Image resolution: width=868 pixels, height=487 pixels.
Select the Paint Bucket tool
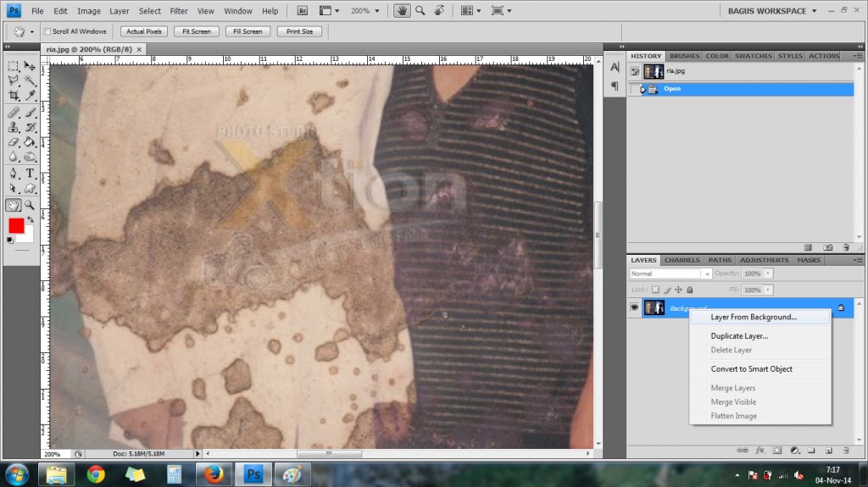click(x=30, y=142)
